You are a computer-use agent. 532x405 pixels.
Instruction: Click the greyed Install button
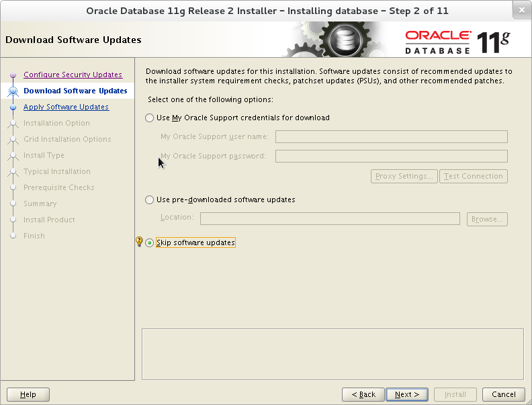(455, 394)
